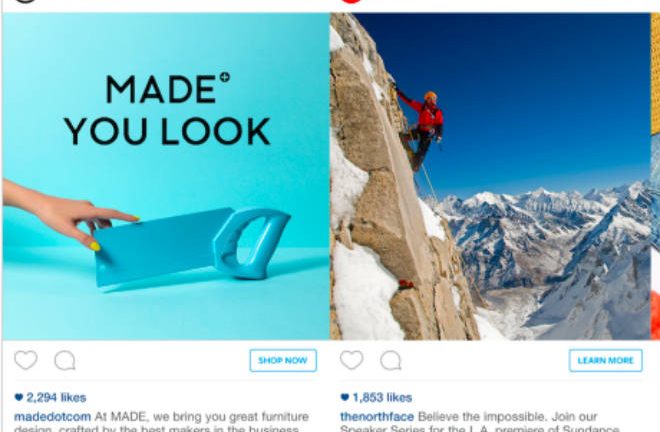Image resolution: width=660 pixels, height=432 pixels.
Task: Click the Shop Now button
Action: pyautogui.click(x=283, y=360)
